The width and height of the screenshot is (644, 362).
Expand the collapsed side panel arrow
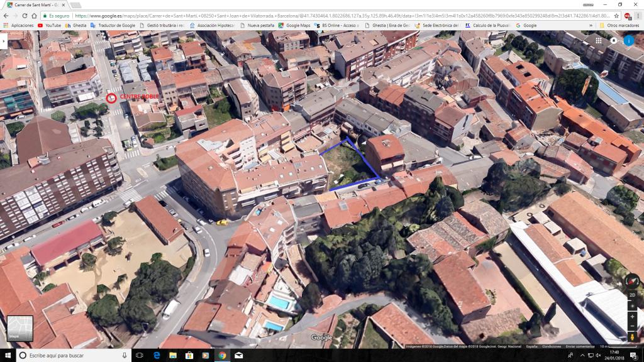pyautogui.click(x=3, y=41)
